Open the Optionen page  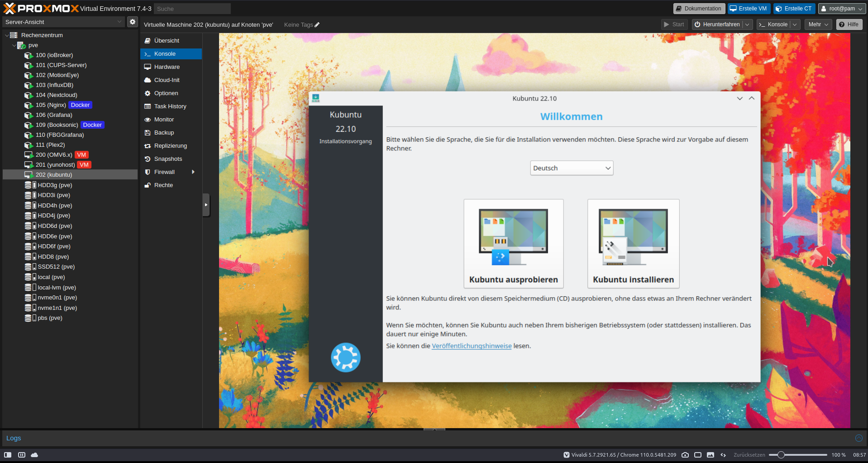click(171, 93)
